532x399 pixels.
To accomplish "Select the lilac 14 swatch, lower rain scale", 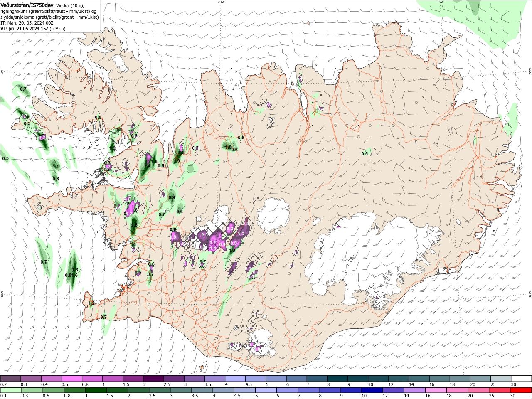I will (x=414, y=390).
